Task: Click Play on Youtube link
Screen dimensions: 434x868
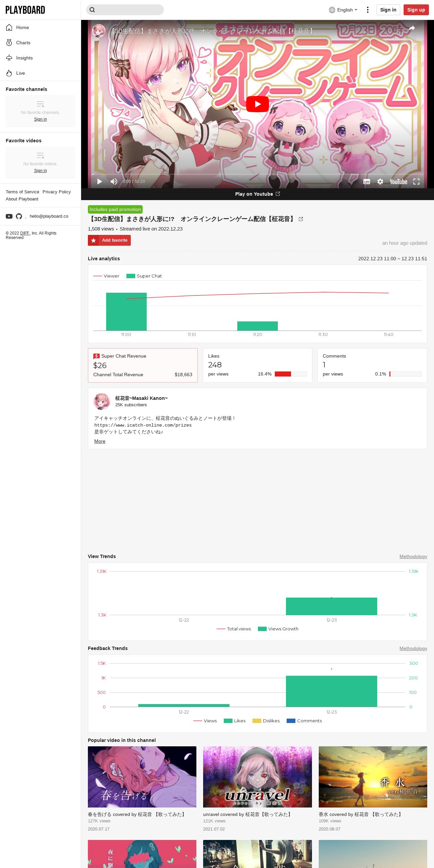Action: pyautogui.click(x=258, y=194)
